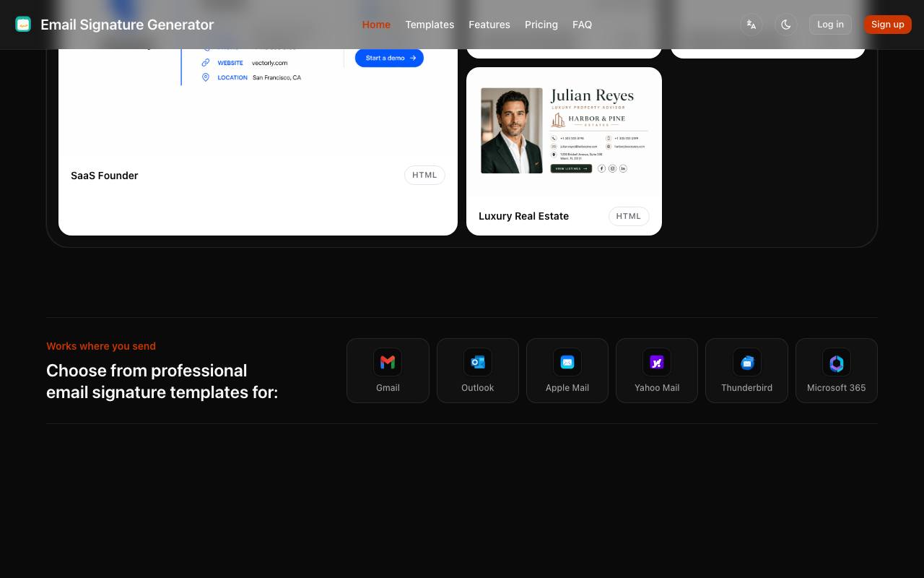
Task: Click the Thunderbird icon
Action: [747, 362]
